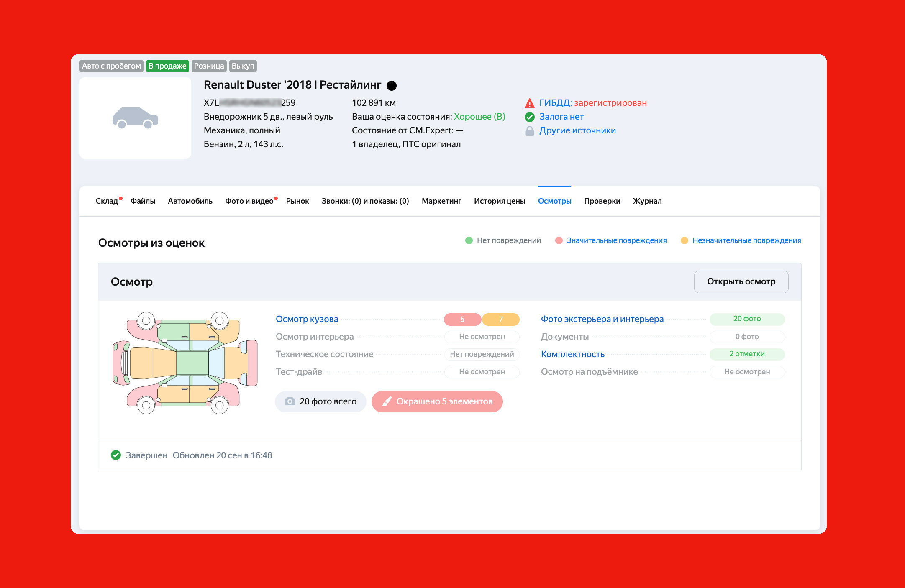Click the car body damage diagram
This screenshot has height=588, width=905.
[185, 363]
